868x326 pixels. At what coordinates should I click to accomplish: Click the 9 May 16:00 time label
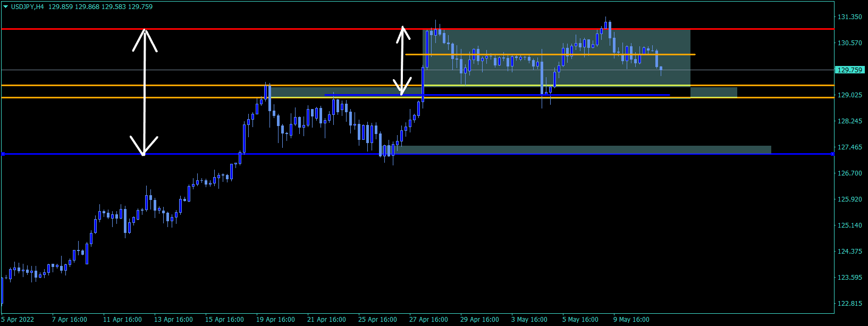(631, 320)
